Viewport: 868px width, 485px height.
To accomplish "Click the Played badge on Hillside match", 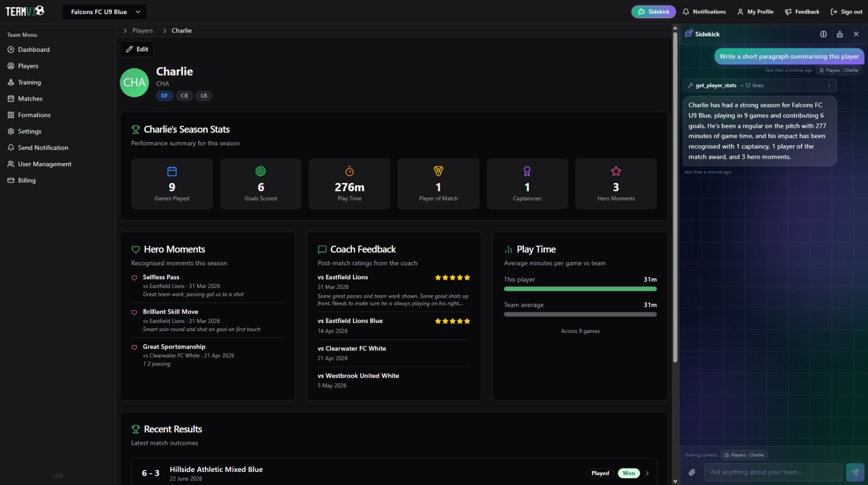I will click(600, 473).
